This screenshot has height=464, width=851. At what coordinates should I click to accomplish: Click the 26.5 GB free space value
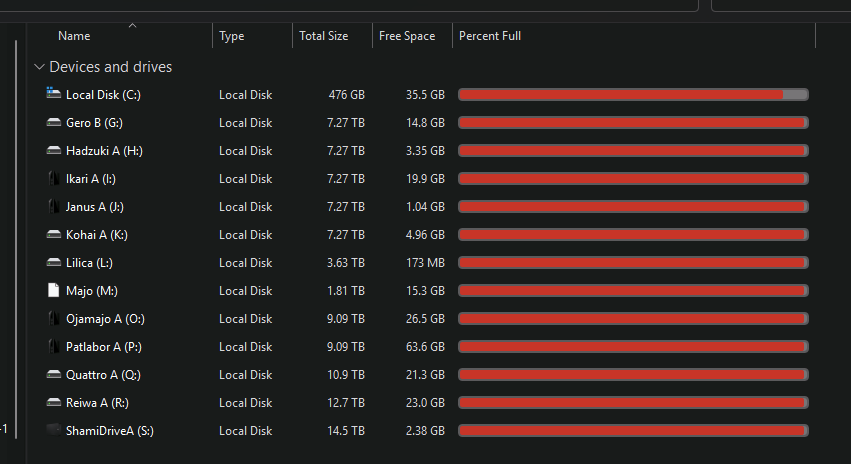[x=425, y=319]
